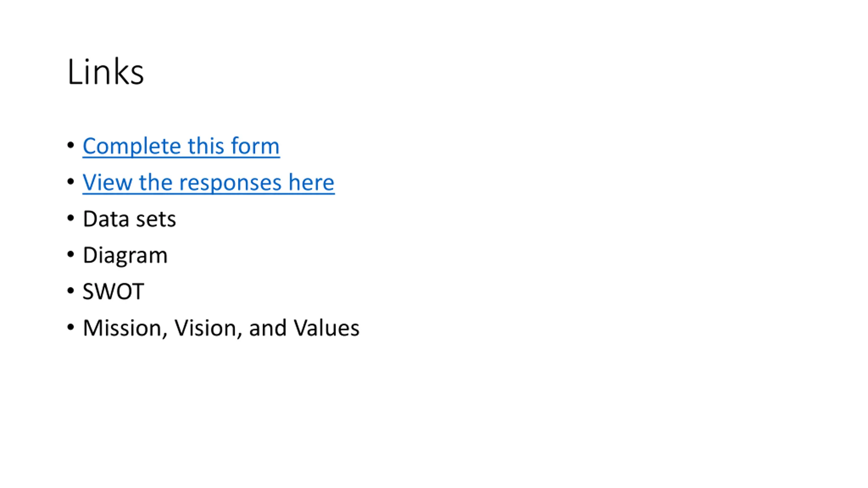Click the word "View" in the second link

[x=107, y=182]
